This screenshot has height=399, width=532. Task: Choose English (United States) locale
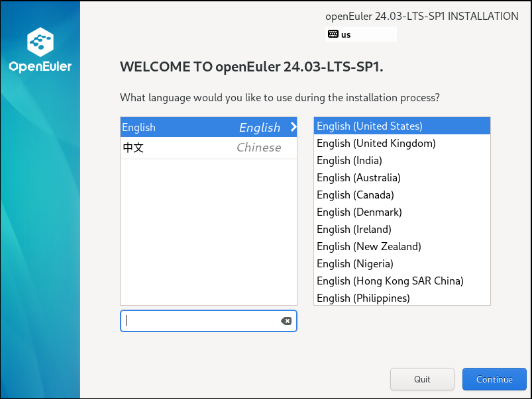pyautogui.click(x=402, y=126)
